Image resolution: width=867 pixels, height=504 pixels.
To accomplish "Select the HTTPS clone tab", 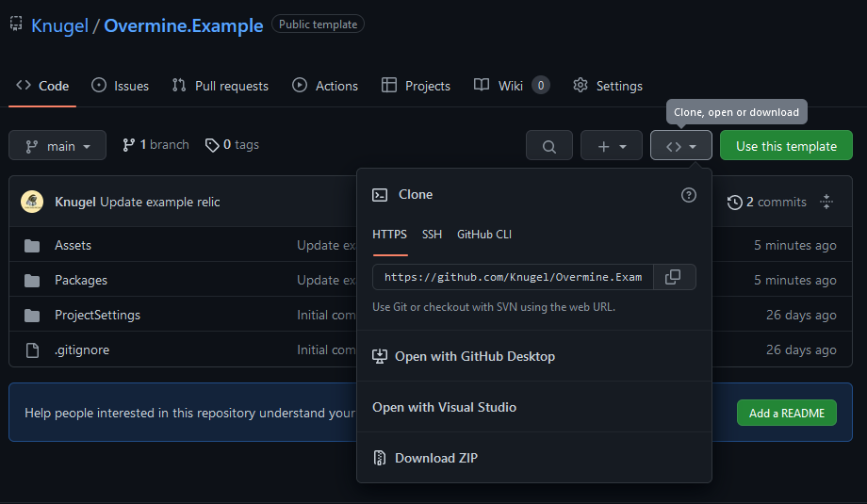I will (x=390, y=235).
